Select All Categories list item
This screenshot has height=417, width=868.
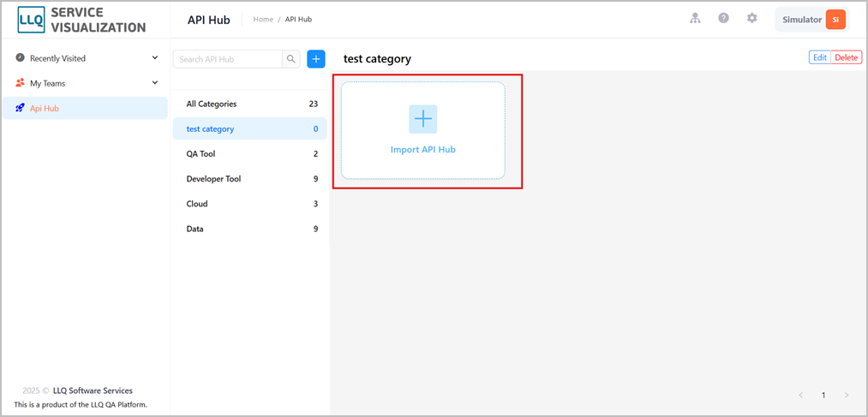(x=250, y=104)
